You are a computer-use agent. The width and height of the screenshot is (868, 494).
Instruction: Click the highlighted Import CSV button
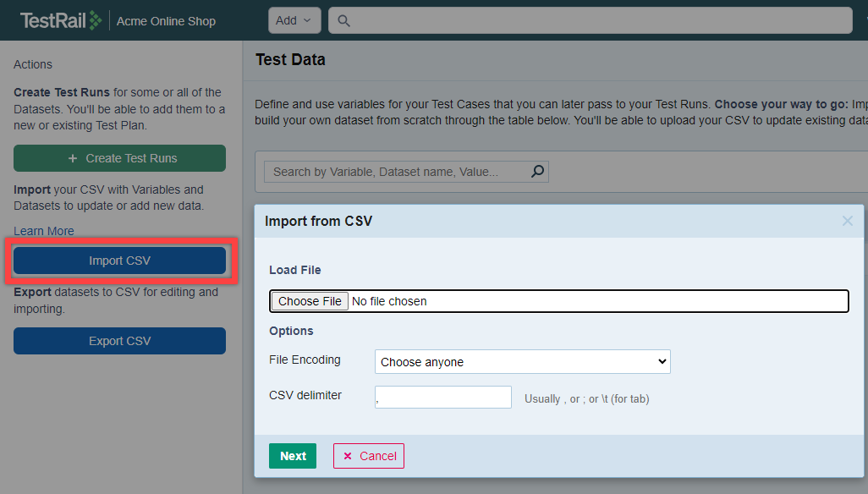coord(119,261)
